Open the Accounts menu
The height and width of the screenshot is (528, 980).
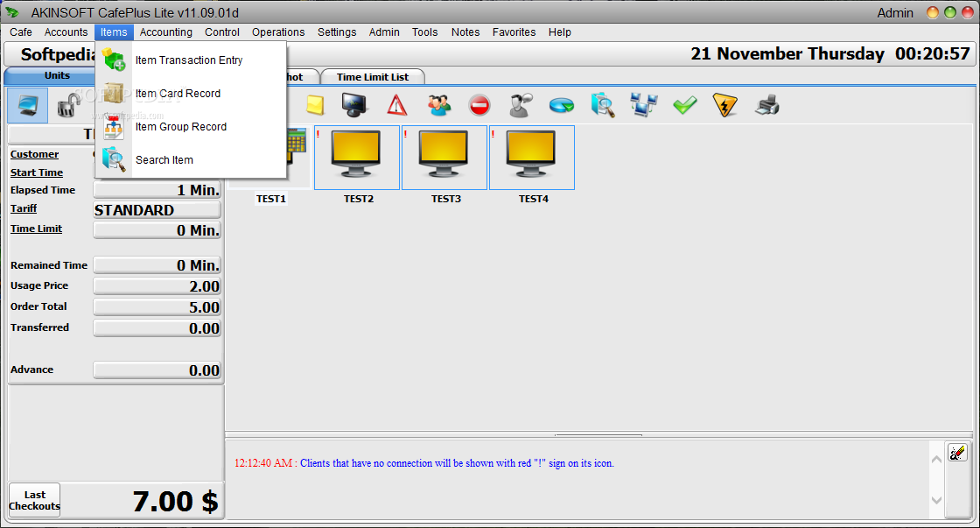point(66,32)
